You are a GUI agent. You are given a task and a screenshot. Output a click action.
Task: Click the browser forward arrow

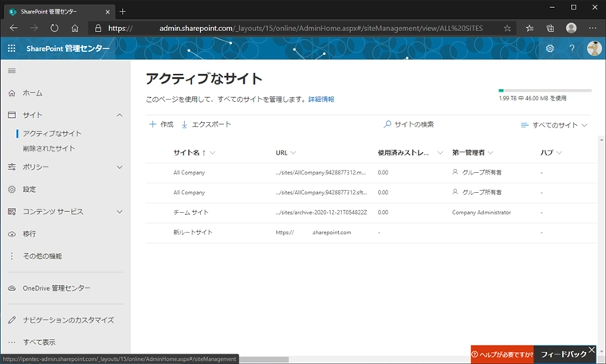tap(34, 28)
